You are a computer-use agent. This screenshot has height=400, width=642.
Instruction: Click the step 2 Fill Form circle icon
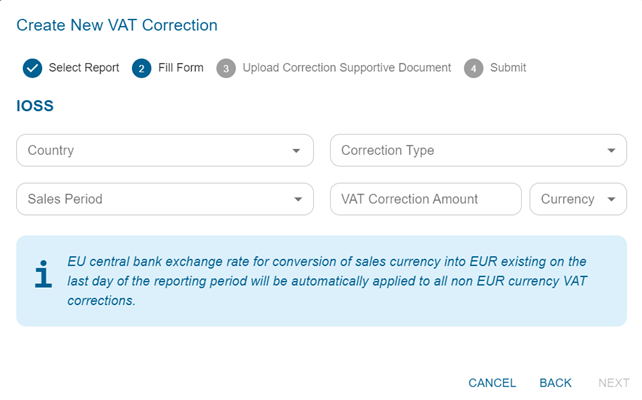click(141, 68)
